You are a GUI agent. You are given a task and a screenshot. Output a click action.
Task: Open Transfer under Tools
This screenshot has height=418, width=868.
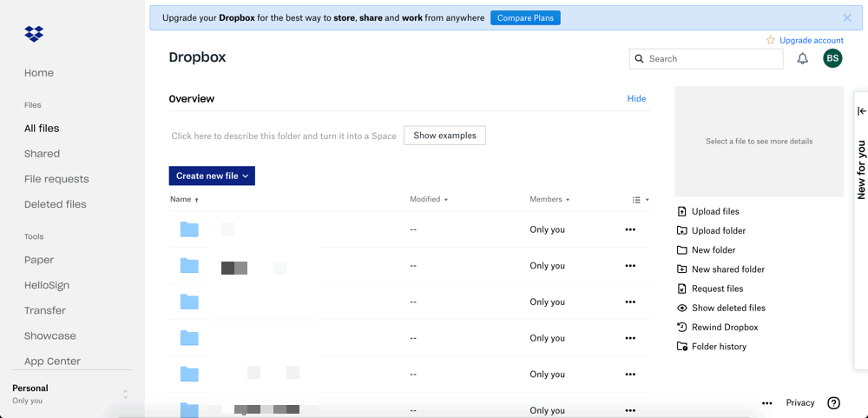point(45,310)
